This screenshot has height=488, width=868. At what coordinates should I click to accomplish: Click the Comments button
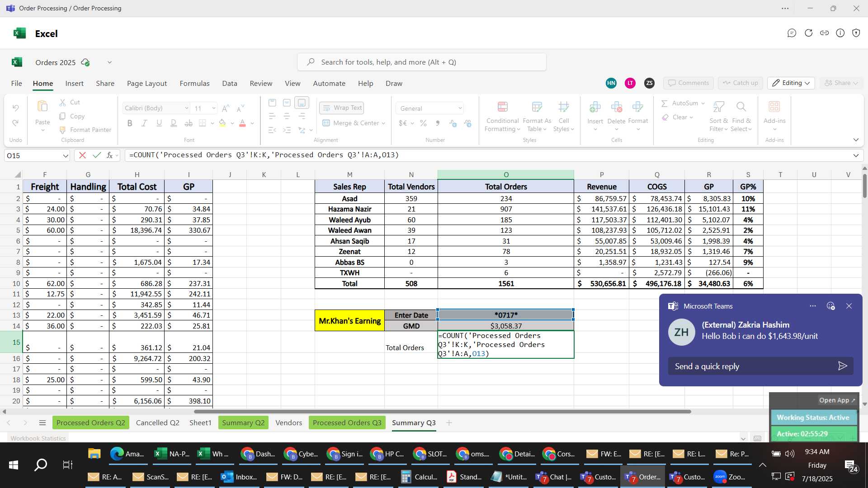tap(689, 83)
